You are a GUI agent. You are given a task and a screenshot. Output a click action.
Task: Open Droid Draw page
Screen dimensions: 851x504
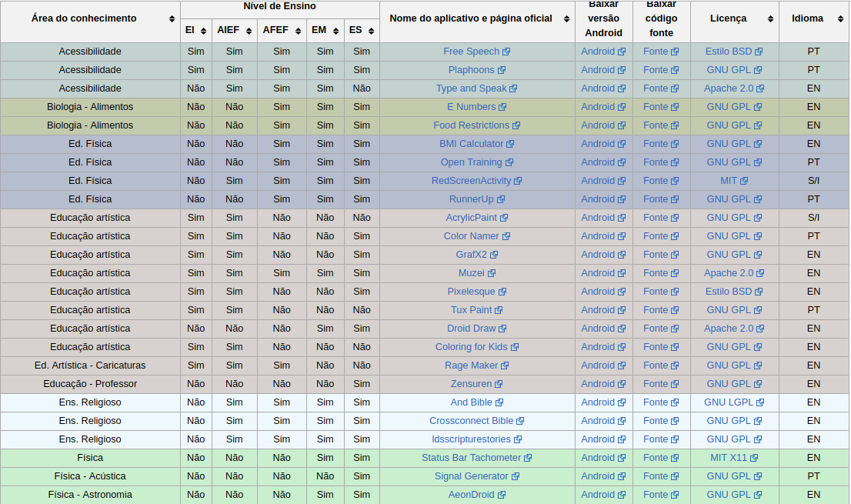coord(476,329)
